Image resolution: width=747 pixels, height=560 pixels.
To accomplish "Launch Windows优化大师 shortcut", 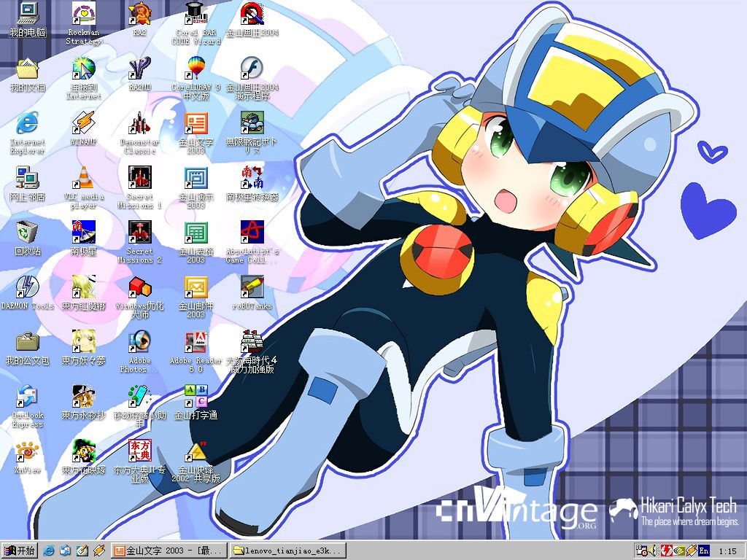I will [139, 297].
